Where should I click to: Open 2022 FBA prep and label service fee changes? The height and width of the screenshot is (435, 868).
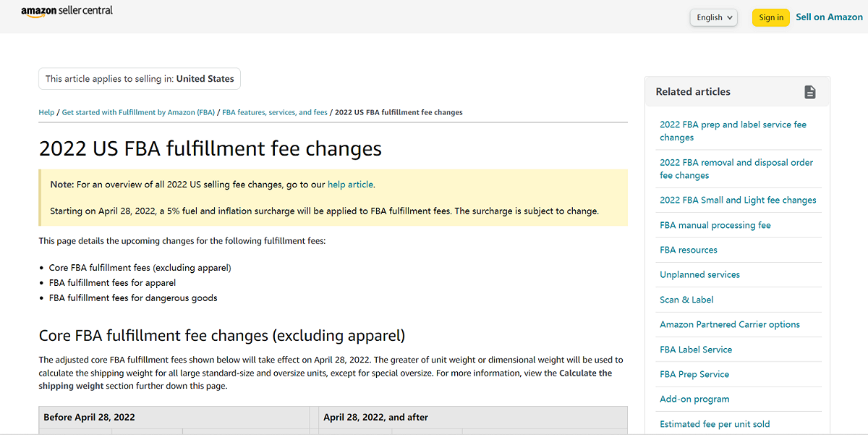733,131
